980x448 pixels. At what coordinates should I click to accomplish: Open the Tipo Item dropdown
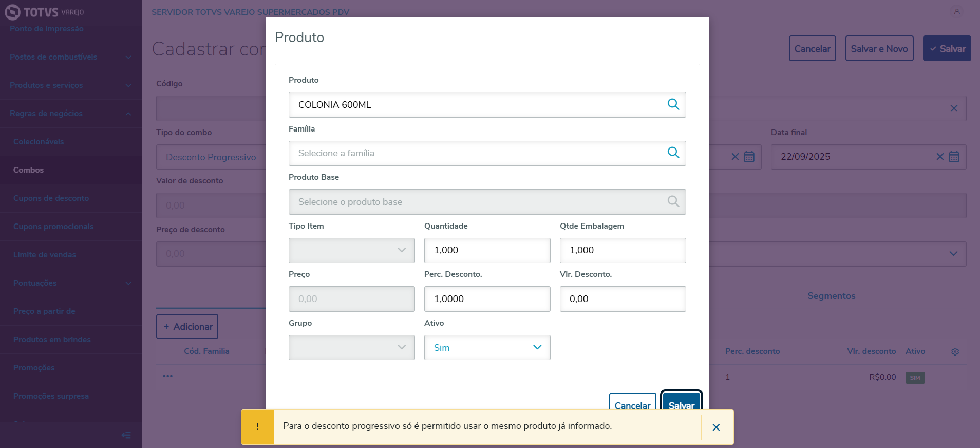351,250
